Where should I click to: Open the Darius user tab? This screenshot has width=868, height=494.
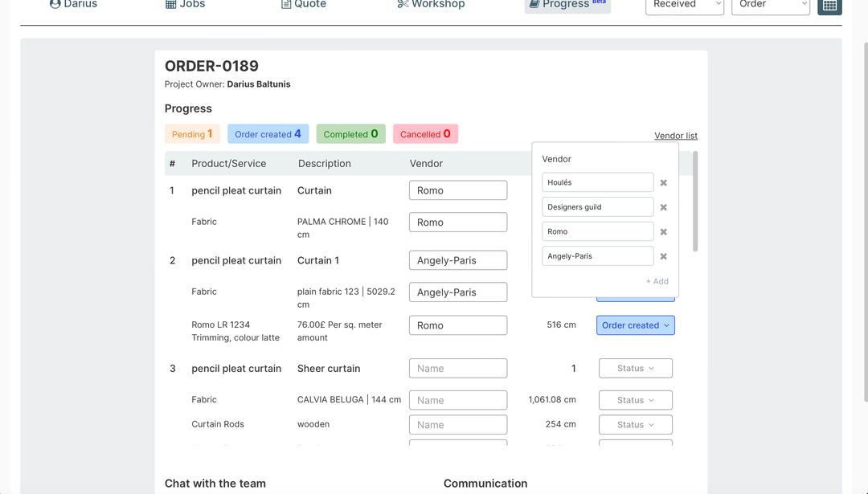point(73,5)
